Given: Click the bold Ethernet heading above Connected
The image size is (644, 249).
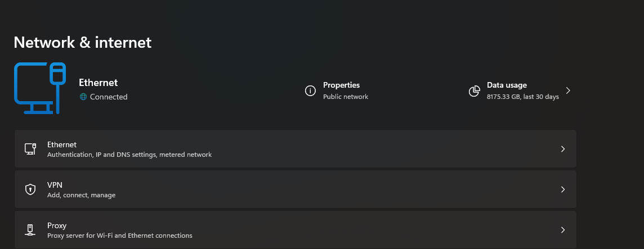Looking at the screenshot, I should click(98, 83).
